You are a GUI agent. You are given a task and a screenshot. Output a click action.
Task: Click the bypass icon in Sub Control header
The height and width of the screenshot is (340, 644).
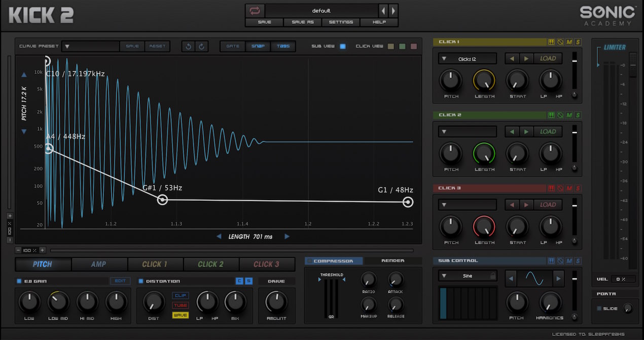tap(560, 261)
